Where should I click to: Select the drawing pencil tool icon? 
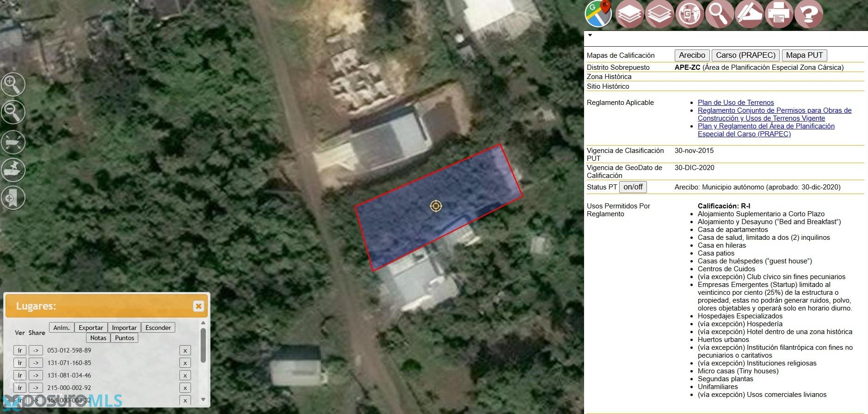749,14
